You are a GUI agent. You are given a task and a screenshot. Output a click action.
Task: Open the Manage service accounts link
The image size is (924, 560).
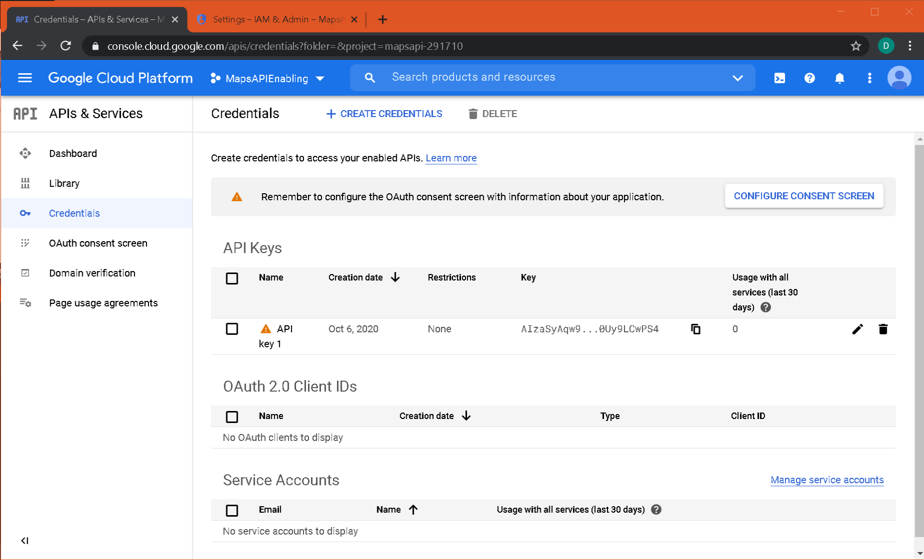(827, 480)
